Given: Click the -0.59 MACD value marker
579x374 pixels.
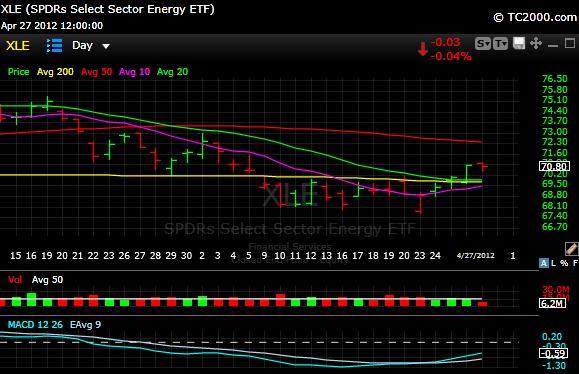Looking at the screenshot, I should [x=553, y=354].
